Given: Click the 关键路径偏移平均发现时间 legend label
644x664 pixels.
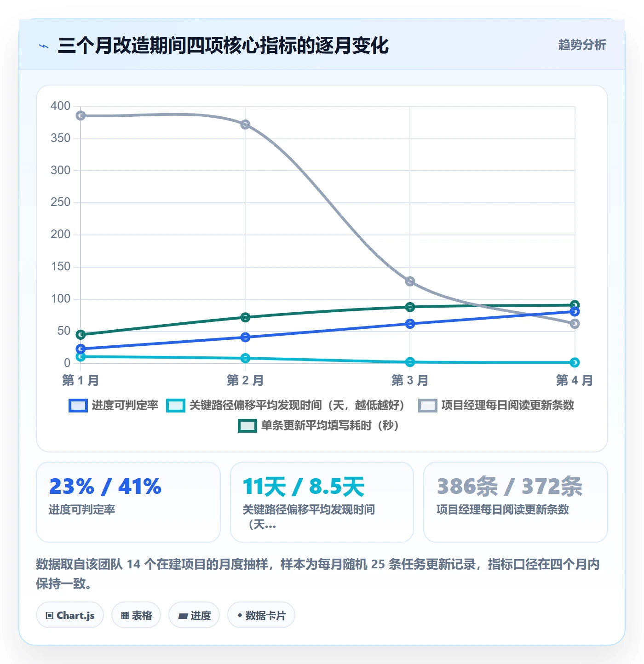Looking at the screenshot, I should click(x=297, y=405).
